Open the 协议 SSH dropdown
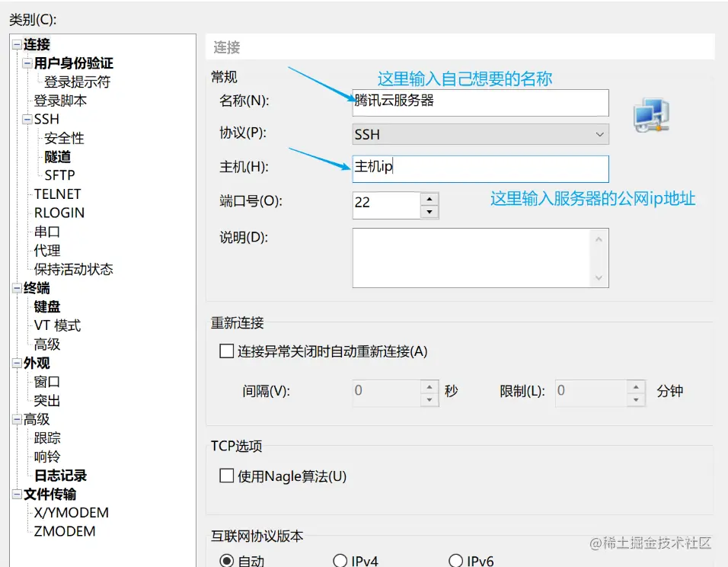 (481, 134)
